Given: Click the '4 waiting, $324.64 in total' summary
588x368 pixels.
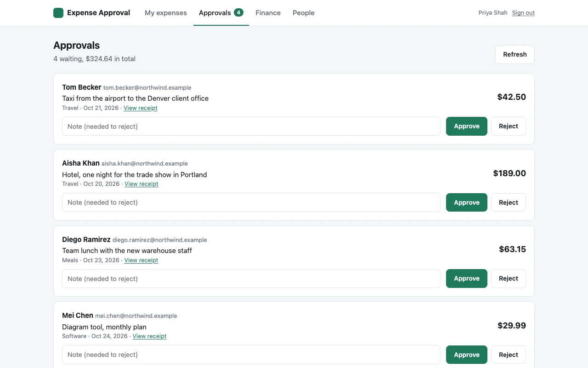Looking at the screenshot, I should [x=94, y=59].
